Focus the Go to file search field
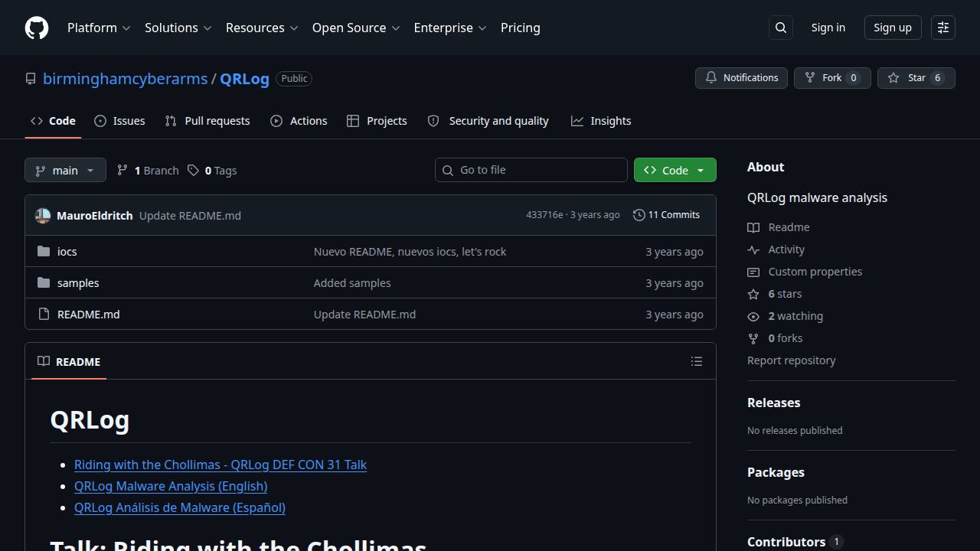This screenshot has height=551, width=980. click(531, 170)
